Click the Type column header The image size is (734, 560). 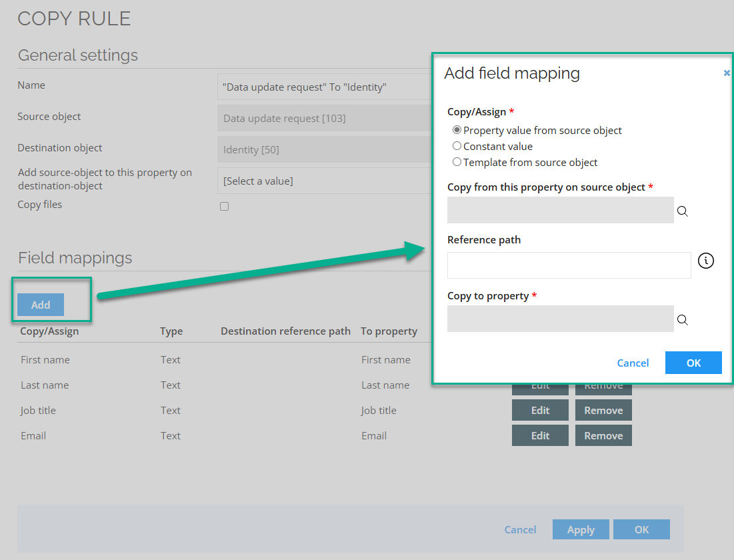pos(171,331)
